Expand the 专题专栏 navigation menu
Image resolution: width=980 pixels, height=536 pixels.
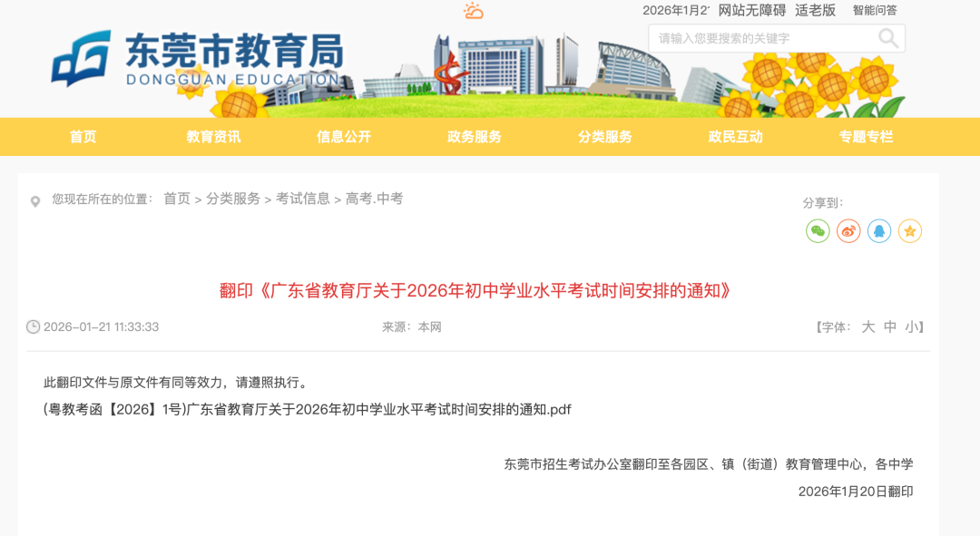866,137
